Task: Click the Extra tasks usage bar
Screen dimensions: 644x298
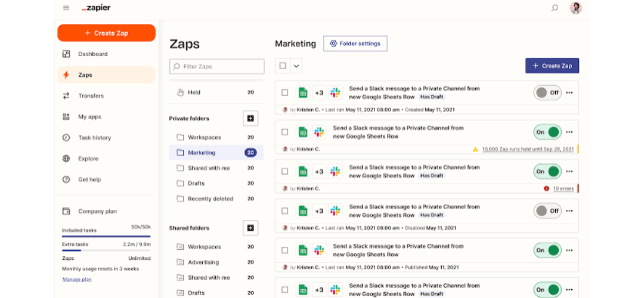Action: 106,250
